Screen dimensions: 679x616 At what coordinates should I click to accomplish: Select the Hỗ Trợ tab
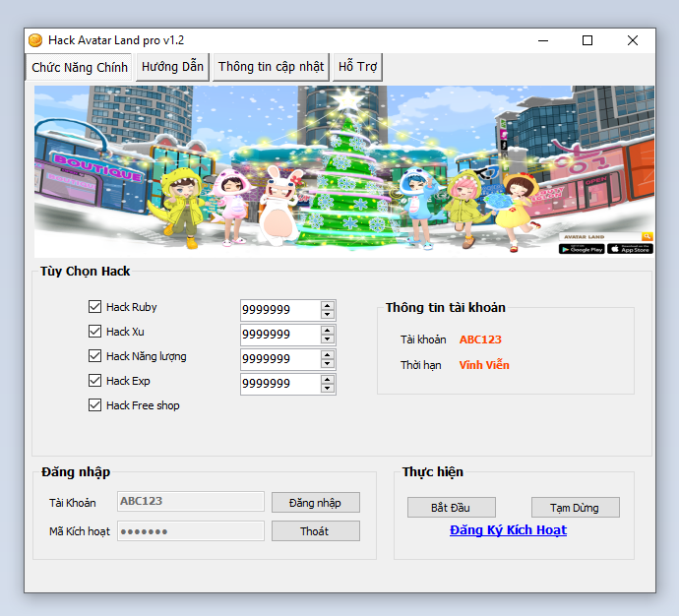click(357, 67)
